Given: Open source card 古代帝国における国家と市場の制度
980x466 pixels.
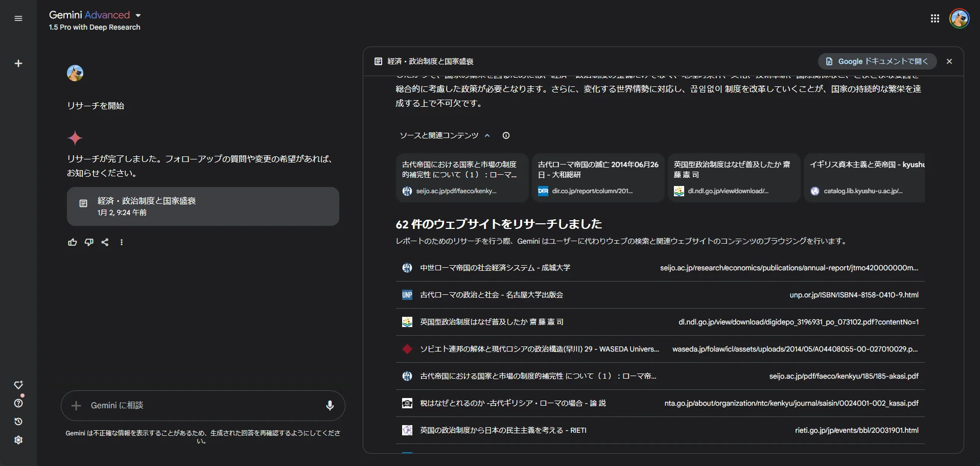Looking at the screenshot, I should point(462,178).
